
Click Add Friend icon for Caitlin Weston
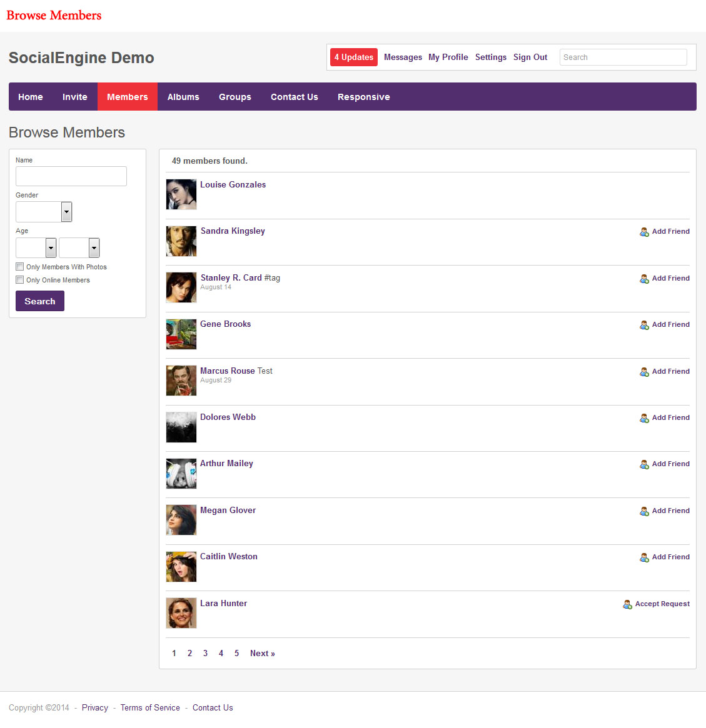click(644, 557)
